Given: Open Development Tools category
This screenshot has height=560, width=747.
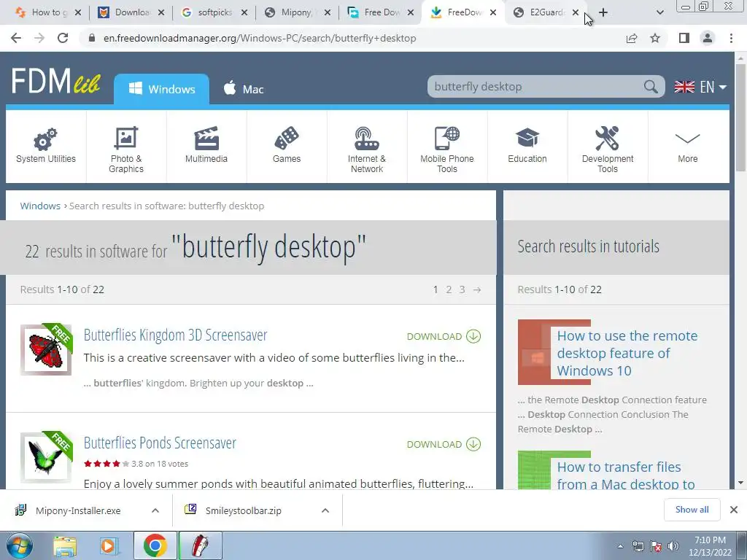Looking at the screenshot, I should point(608,147).
